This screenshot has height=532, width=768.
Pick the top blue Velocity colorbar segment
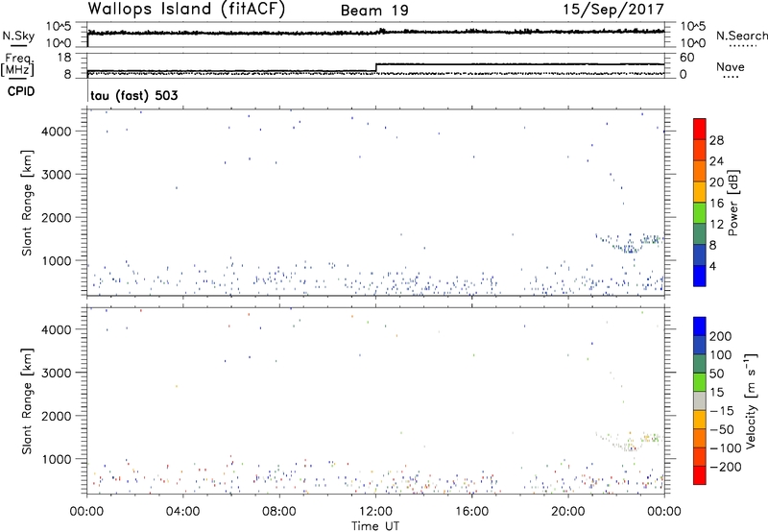tap(700, 326)
